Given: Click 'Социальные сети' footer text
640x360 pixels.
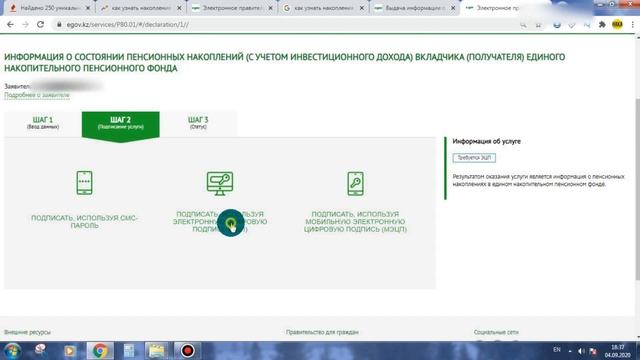Looking at the screenshot, I should pos(496,332).
